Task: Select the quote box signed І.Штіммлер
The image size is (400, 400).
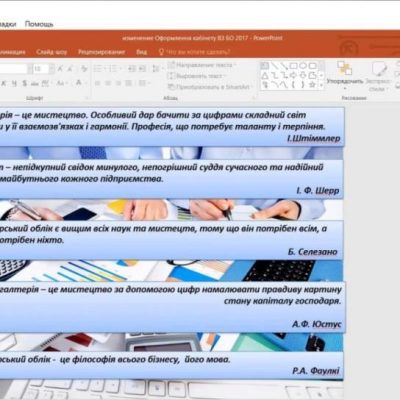Action: (x=172, y=127)
